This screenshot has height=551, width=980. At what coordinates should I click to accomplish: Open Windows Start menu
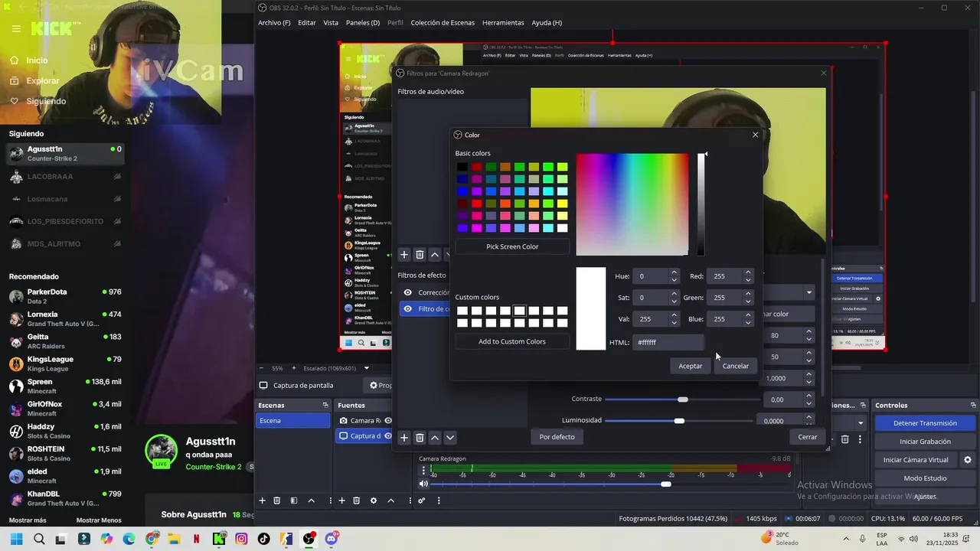click(16, 539)
